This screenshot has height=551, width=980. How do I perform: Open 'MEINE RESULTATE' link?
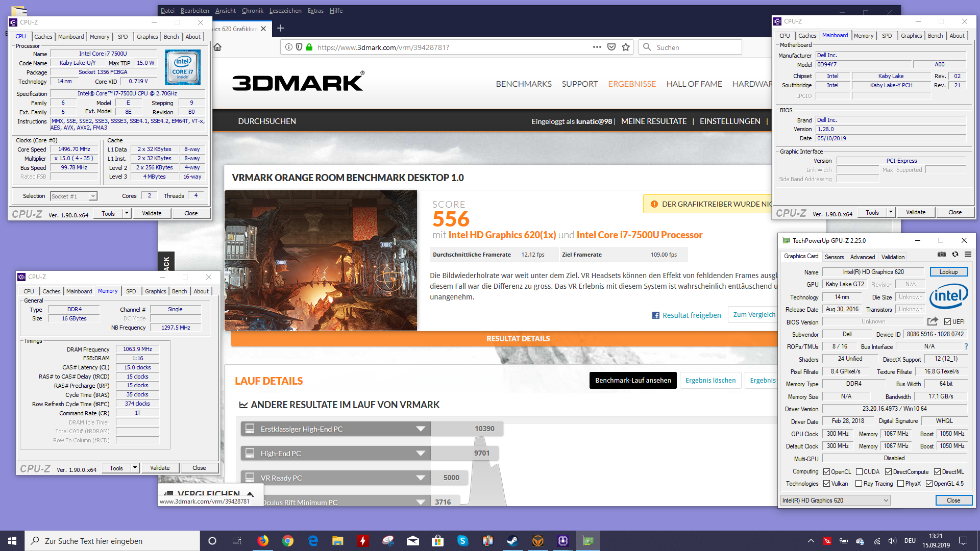654,121
